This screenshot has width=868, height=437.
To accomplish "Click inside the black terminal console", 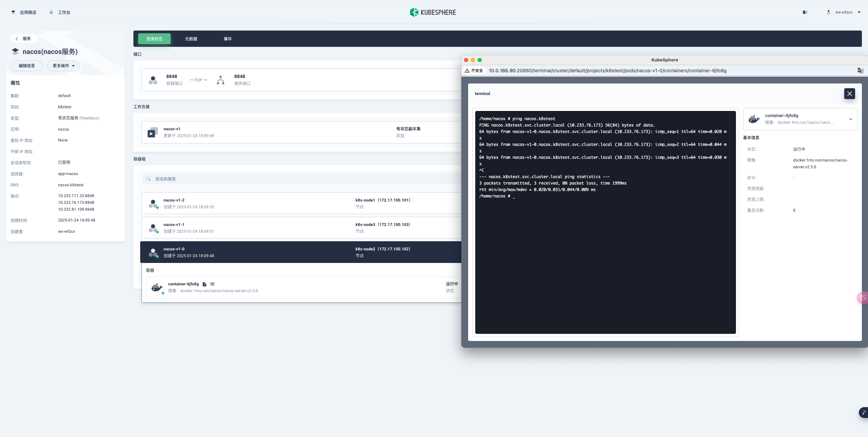I will click(x=606, y=222).
